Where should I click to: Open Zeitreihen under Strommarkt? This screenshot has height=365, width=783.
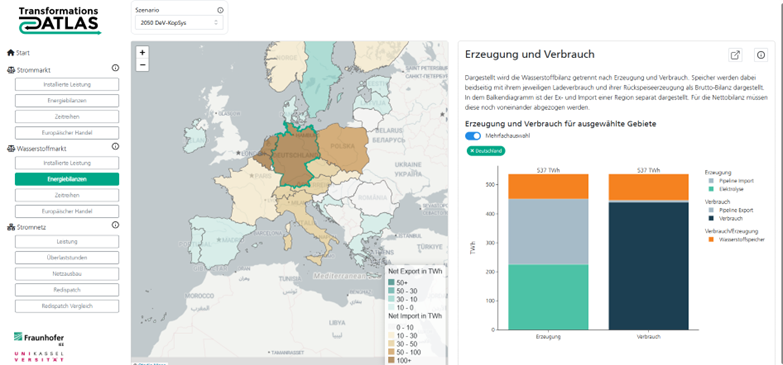tap(67, 117)
